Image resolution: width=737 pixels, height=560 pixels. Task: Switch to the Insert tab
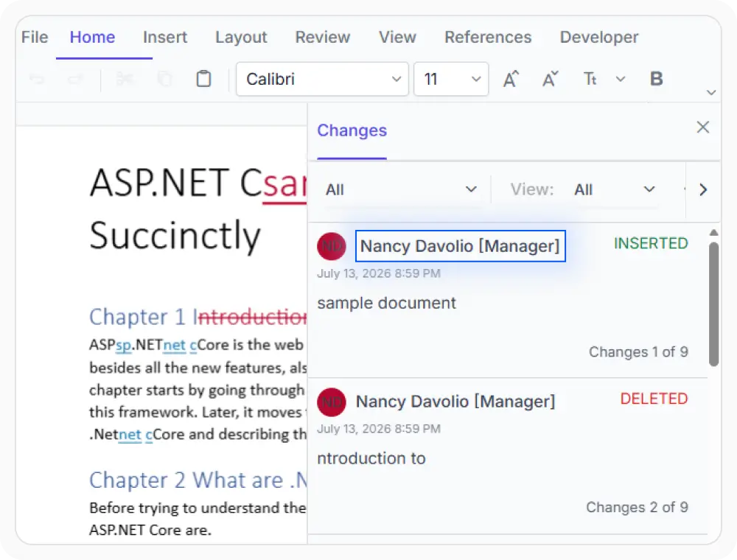pyautogui.click(x=165, y=37)
